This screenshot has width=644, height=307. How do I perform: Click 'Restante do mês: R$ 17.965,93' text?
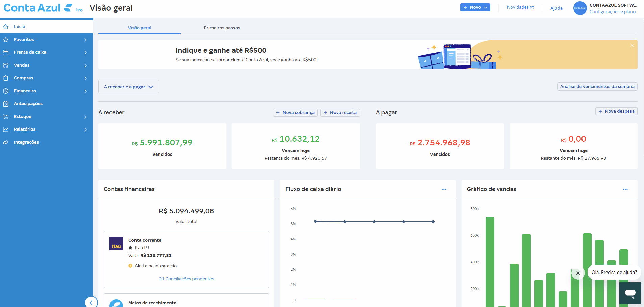pyautogui.click(x=573, y=158)
